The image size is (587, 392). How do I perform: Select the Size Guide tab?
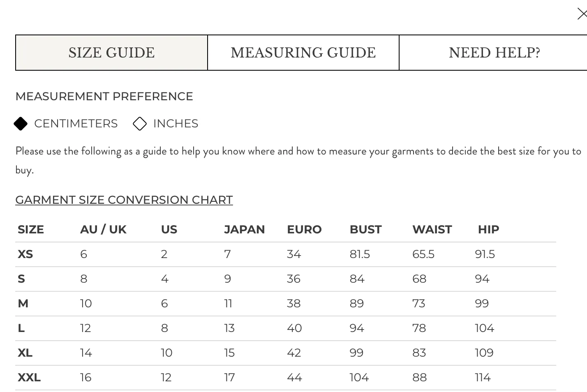tap(111, 53)
